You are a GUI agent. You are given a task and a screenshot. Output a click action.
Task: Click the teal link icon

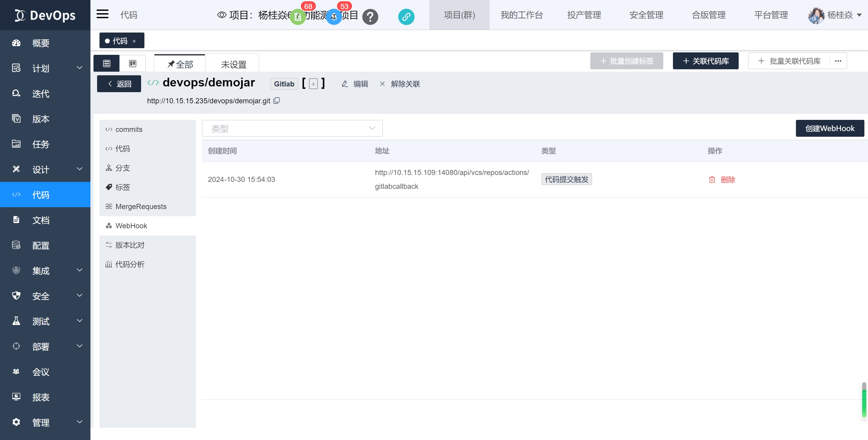coord(406,17)
